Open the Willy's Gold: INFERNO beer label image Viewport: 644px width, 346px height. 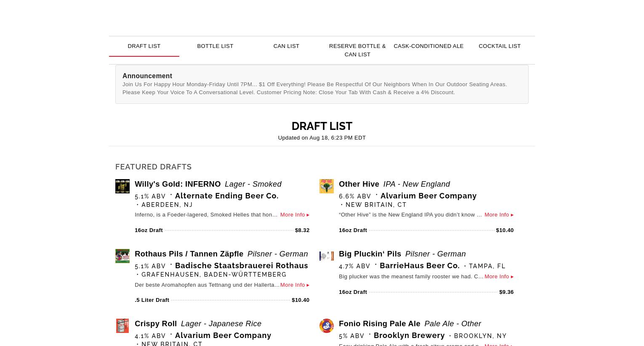pos(122,186)
